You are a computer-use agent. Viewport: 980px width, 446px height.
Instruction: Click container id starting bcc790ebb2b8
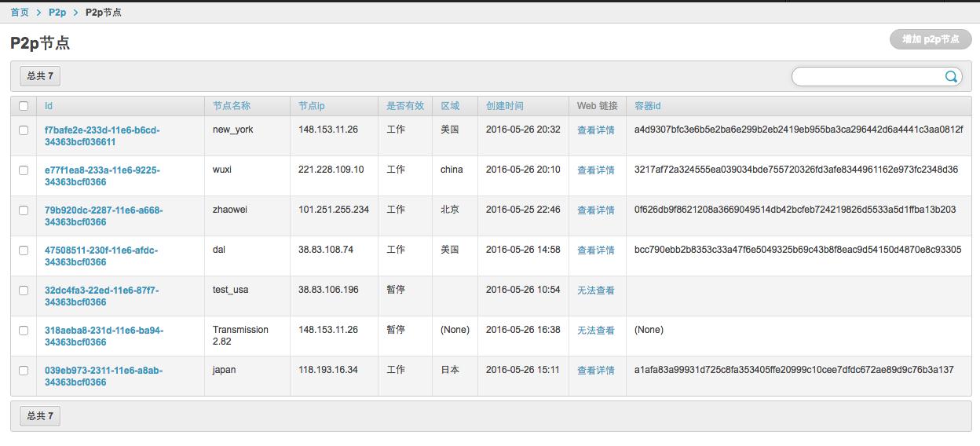point(798,250)
